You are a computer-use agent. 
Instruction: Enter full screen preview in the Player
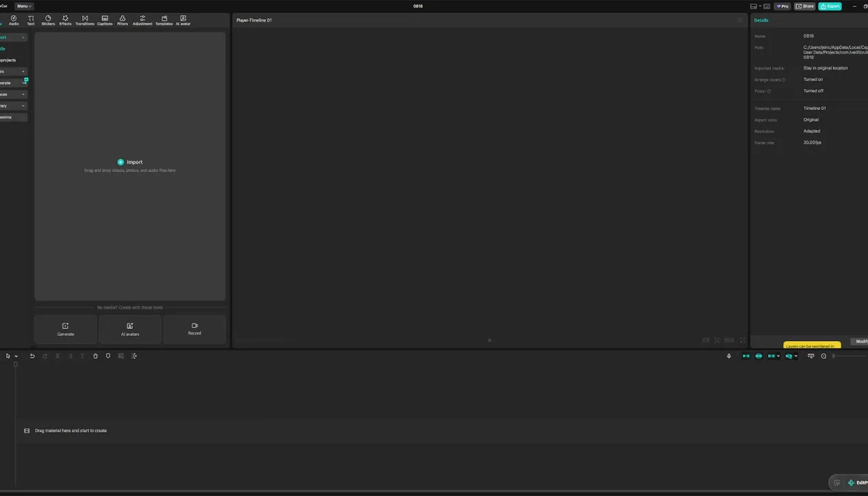pyautogui.click(x=743, y=340)
